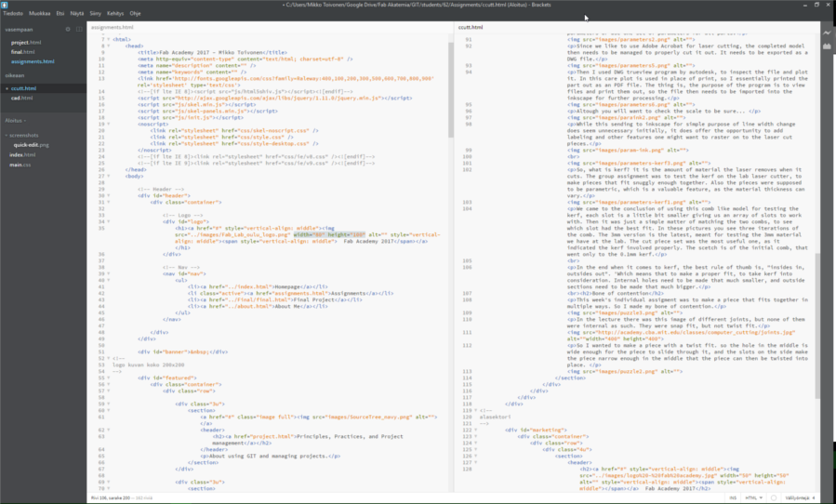Screen dimensions: 836x504
Task: Open the Etsi menu
Action: tap(60, 13)
